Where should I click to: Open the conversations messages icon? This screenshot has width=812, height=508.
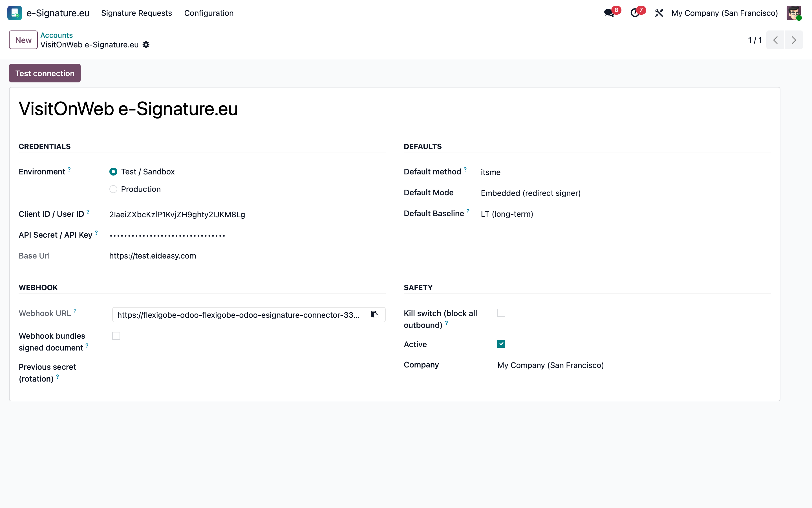(609, 13)
